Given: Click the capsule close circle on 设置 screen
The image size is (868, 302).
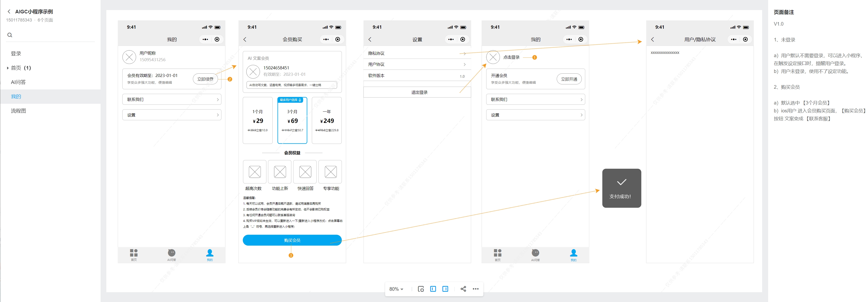Looking at the screenshot, I should [463, 39].
